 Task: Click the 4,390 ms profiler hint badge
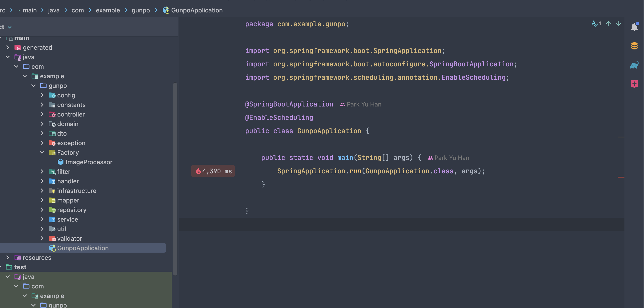click(213, 171)
